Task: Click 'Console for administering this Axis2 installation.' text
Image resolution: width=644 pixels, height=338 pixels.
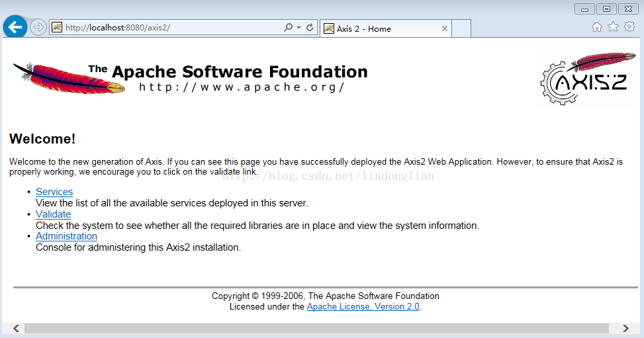Action: (x=138, y=247)
